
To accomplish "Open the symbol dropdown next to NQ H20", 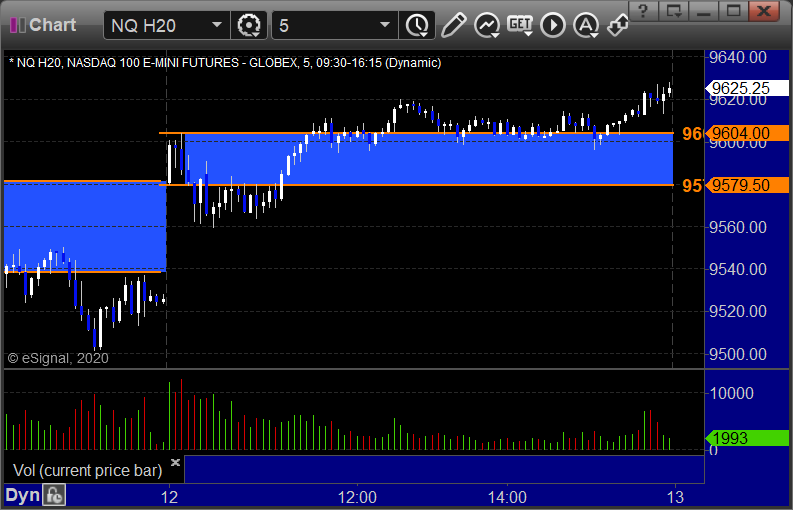I will (216, 25).
